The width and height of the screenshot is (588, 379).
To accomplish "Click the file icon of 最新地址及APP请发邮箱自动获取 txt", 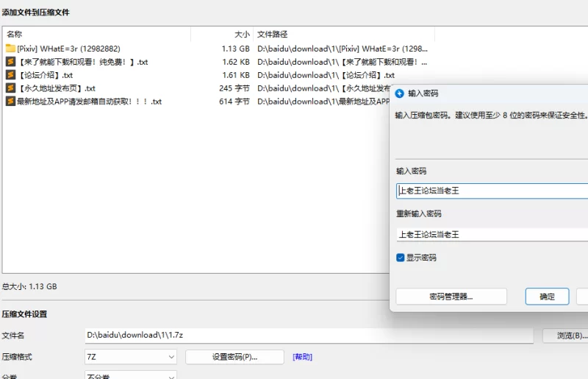I will coord(10,101).
